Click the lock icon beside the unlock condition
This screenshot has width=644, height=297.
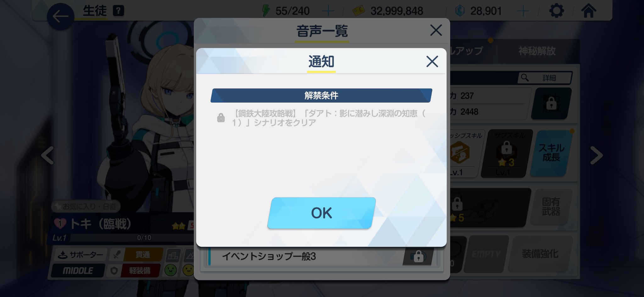221,118
